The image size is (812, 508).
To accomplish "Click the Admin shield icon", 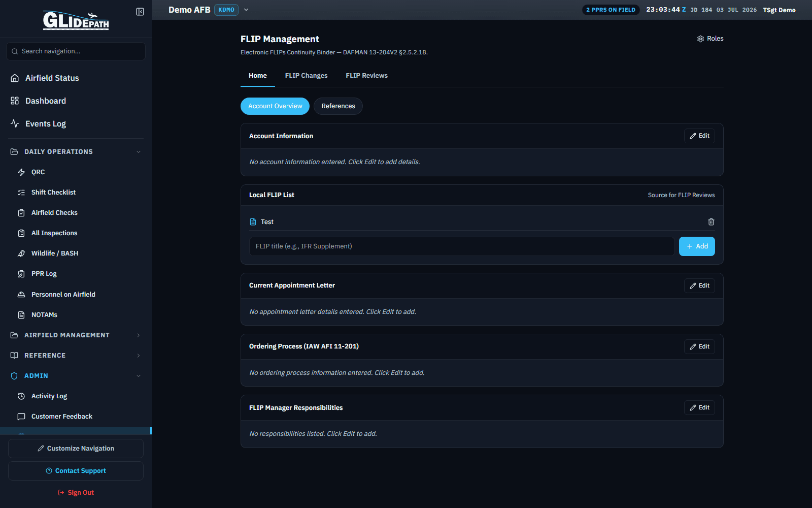I will tap(14, 376).
